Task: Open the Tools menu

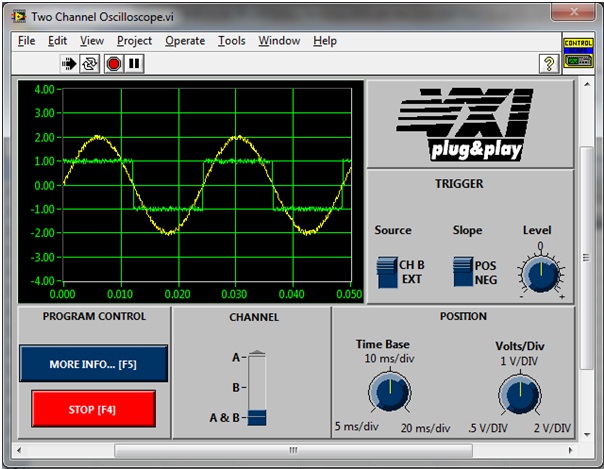Action: pyautogui.click(x=231, y=41)
